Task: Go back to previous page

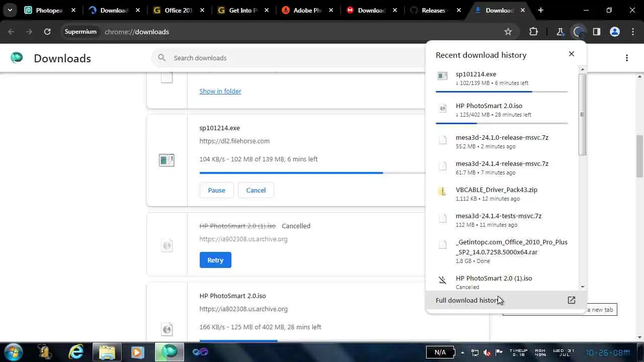Action: pyautogui.click(x=11, y=32)
